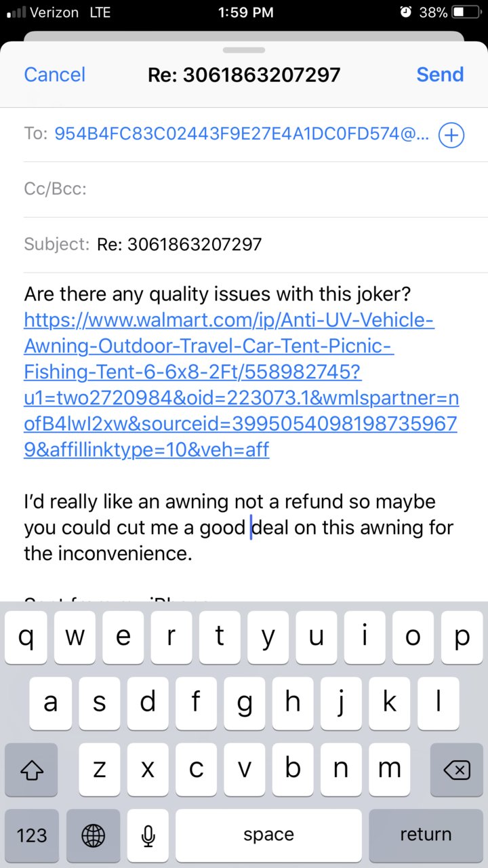Expand the Cc/Bcc field
This screenshot has height=868, width=488.
click(244, 189)
